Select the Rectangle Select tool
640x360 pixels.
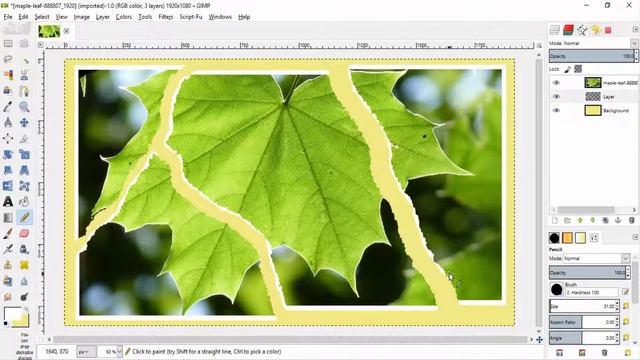click(8, 43)
